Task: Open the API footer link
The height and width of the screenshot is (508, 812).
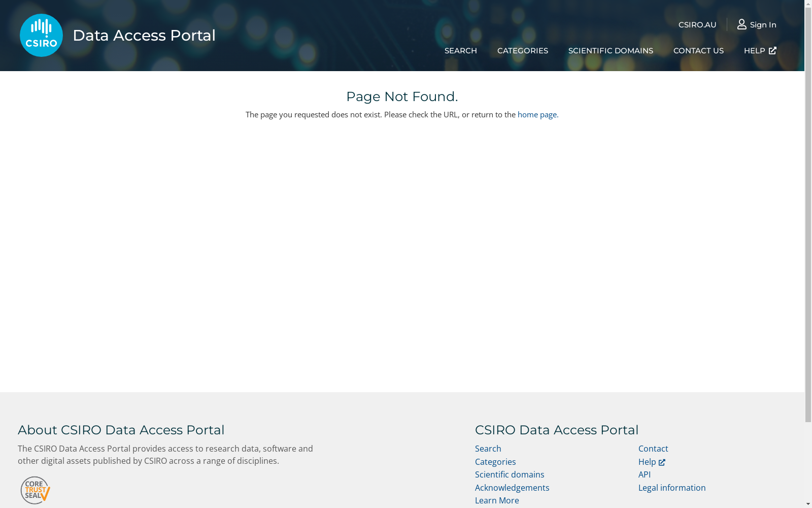Action: click(645, 474)
